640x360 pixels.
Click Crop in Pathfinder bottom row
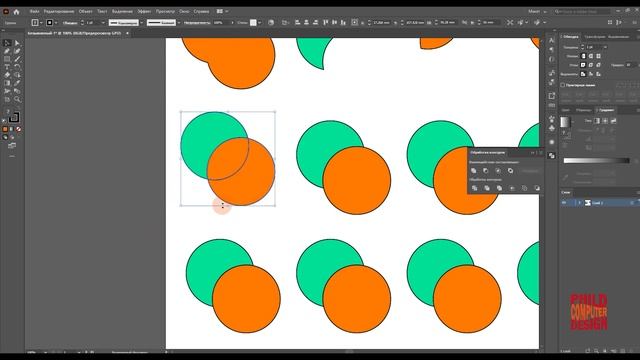click(512, 188)
